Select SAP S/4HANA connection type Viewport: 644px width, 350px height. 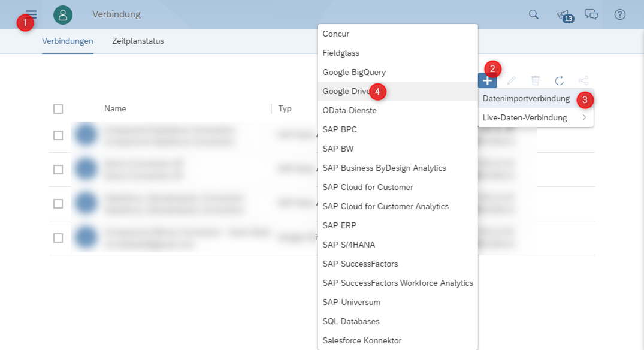tap(398, 245)
